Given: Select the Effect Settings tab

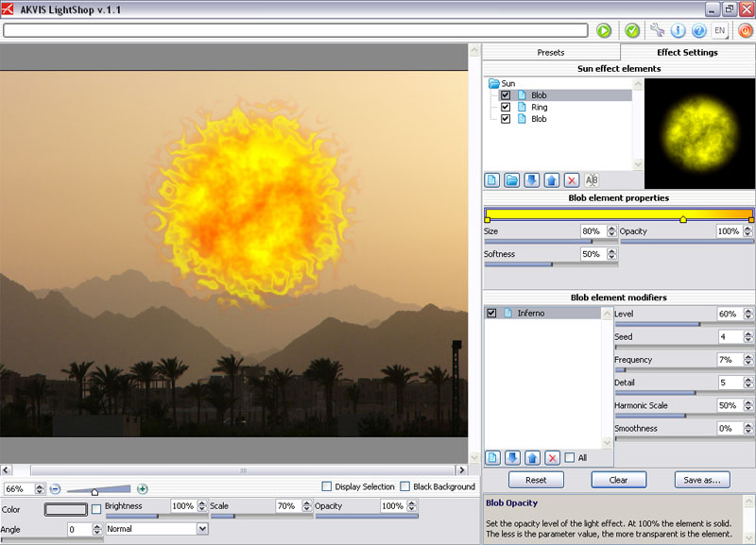Looking at the screenshot, I should pyautogui.click(x=687, y=53).
